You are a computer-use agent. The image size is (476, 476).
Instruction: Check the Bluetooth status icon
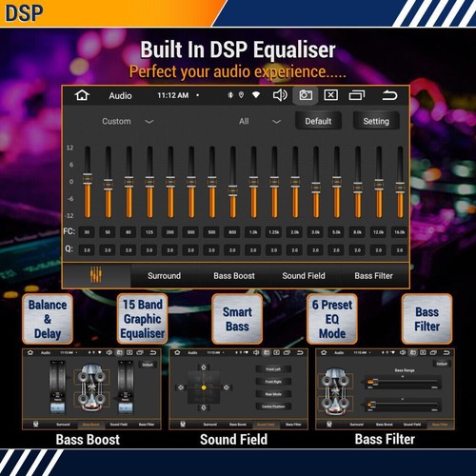[x=230, y=95]
